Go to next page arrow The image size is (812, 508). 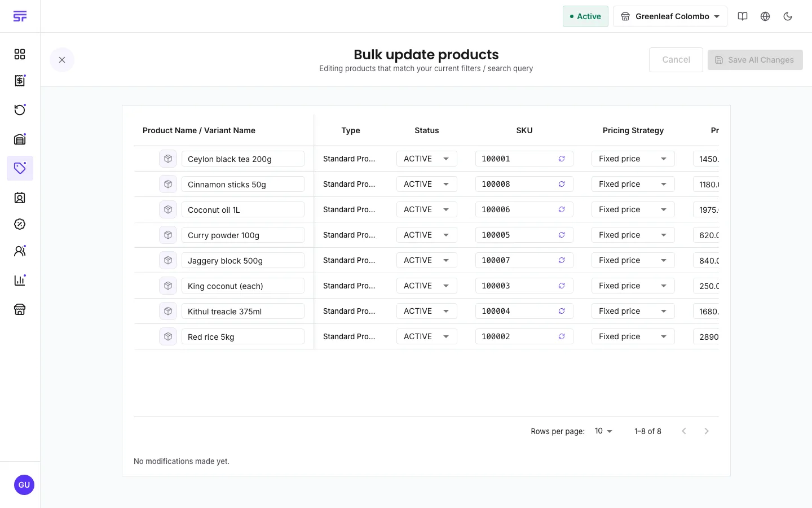click(707, 431)
